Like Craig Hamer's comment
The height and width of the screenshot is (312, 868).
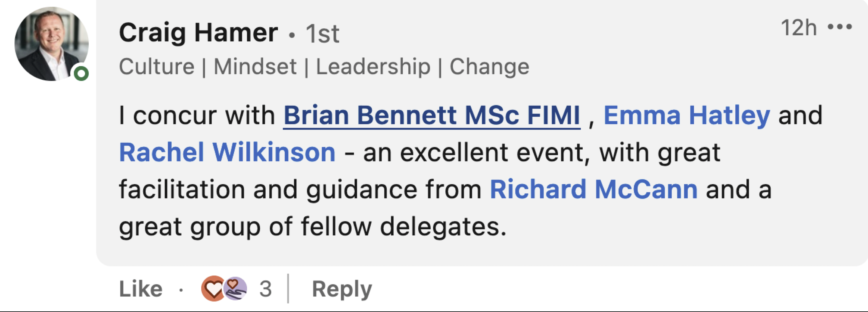(141, 289)
